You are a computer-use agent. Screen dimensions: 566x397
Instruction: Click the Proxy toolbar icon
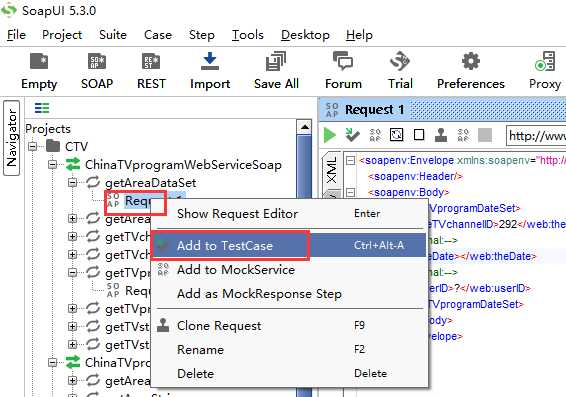pos(545,61)
